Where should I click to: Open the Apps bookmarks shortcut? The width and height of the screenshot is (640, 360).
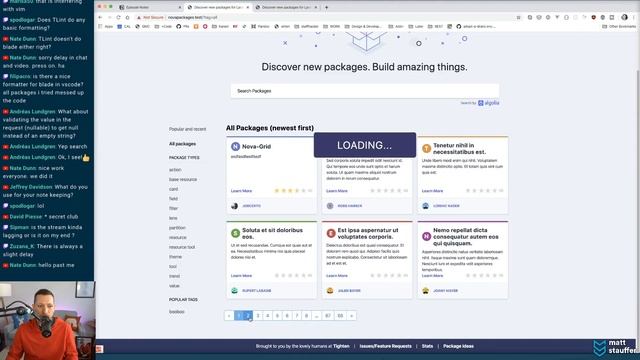[x=106, y=26]
